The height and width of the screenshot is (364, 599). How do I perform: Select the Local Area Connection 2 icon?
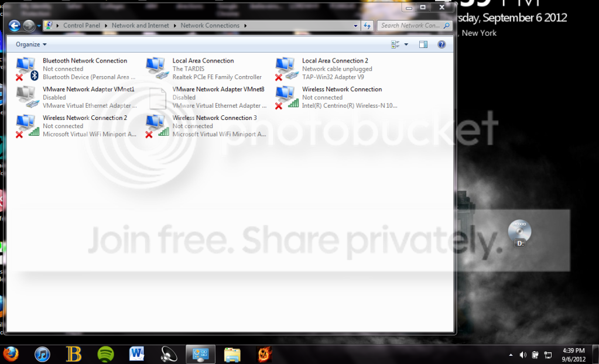pyautogui.click(x=286, y=69)
